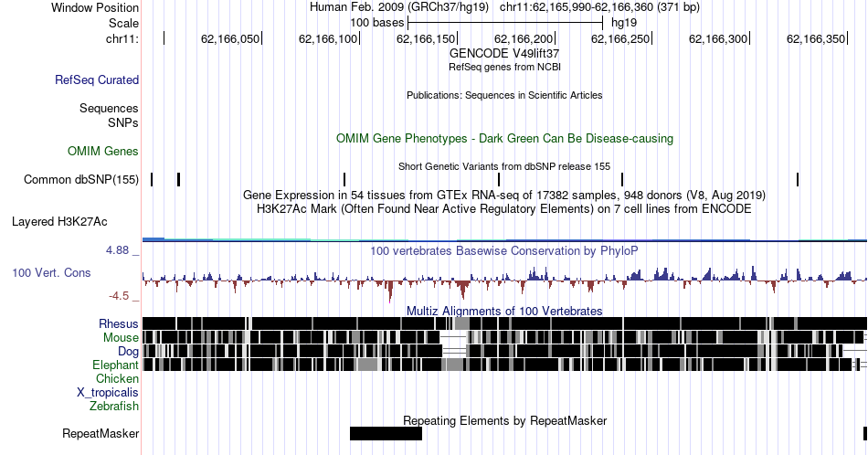868x455 pixels.
Task: Click the 62,166,350 ruler position
Action: click(x=816, y=38)
